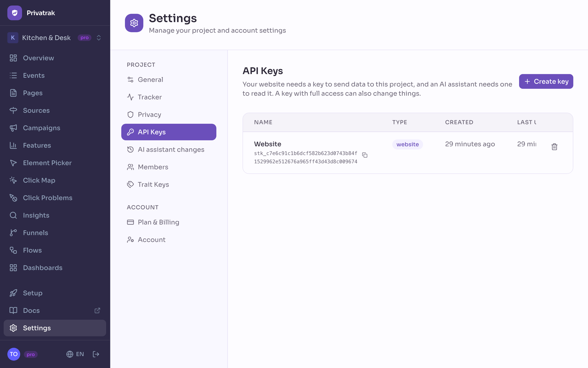Copy the Website API key
This screenshot has width=588, height=368.
pos(365,155)
